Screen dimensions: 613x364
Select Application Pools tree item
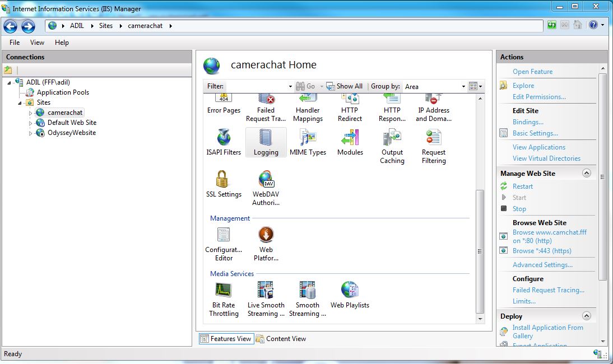pos(63,92)
